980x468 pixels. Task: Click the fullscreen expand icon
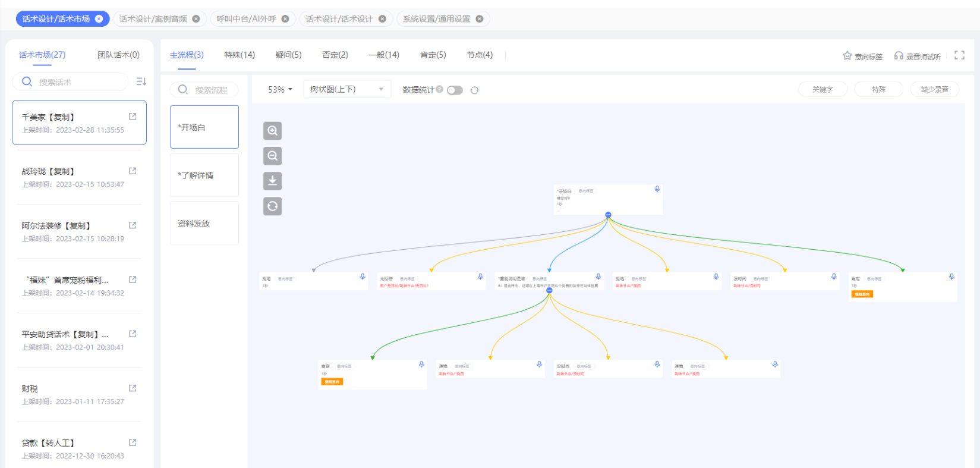pos(959,55)
